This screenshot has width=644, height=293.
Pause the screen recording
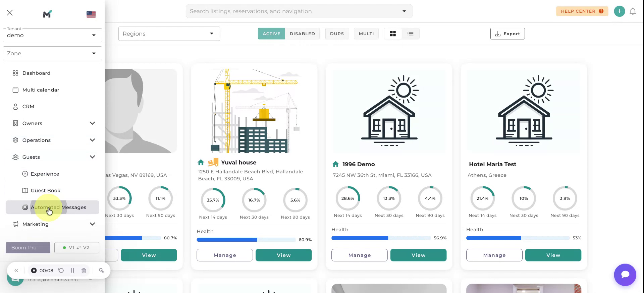(x=72, y=271)
